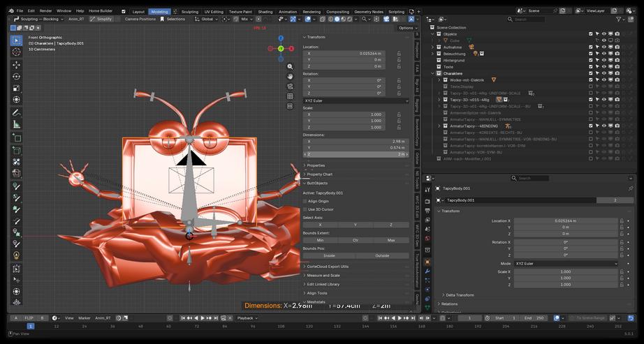Switch to the Sculpting workspace tab
644x344 pixels.
pyautogui.click(x=189, y=12)
